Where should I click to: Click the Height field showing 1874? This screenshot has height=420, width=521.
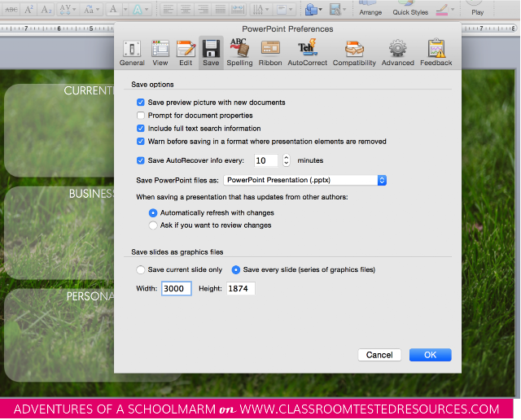[x=241, y=288]
